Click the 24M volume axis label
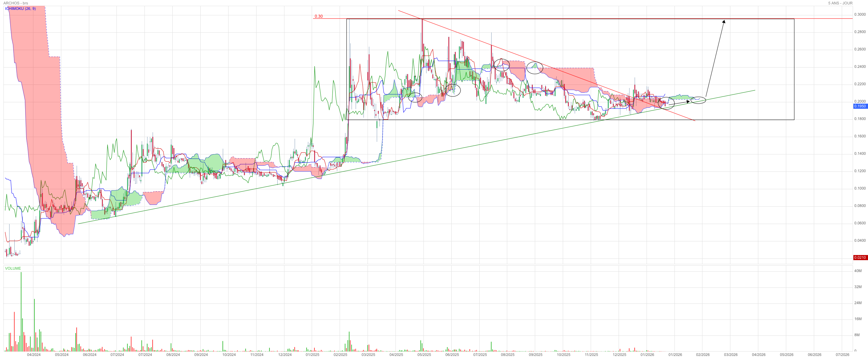Viewport: 868px width, 358px height. tap(858, 303)
